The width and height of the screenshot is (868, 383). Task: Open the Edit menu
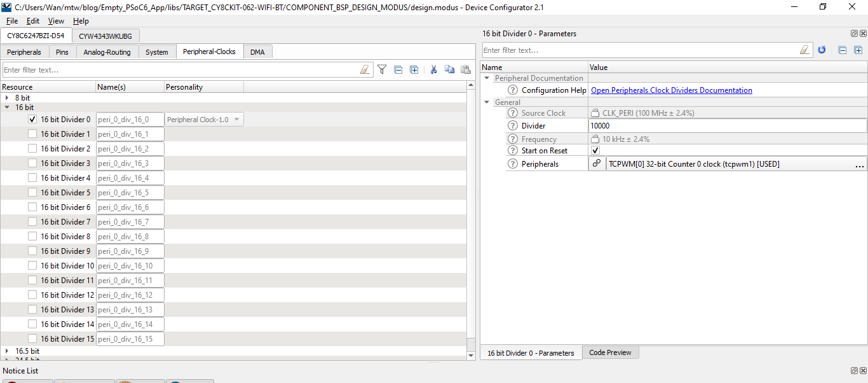(x=33, y=21)
